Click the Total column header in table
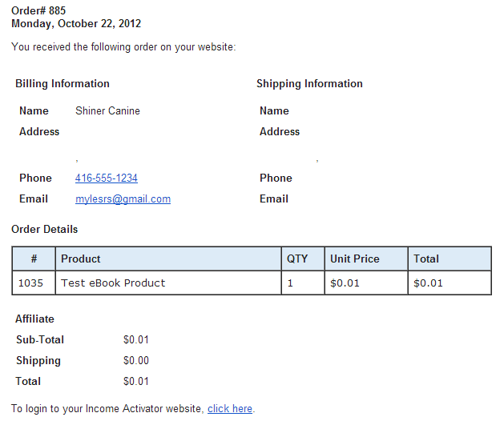 click(450, 259)
